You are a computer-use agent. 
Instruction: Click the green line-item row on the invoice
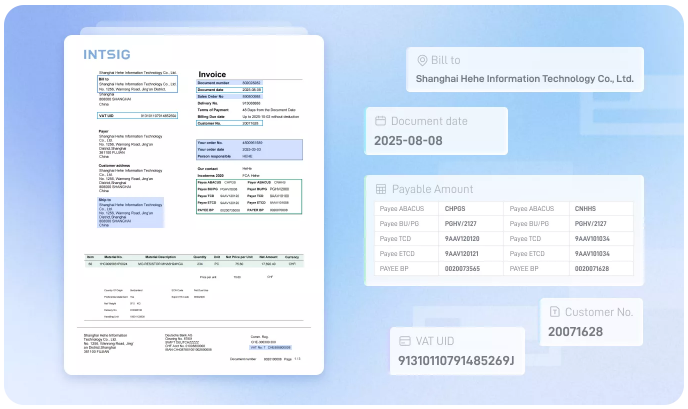(194, 264)
